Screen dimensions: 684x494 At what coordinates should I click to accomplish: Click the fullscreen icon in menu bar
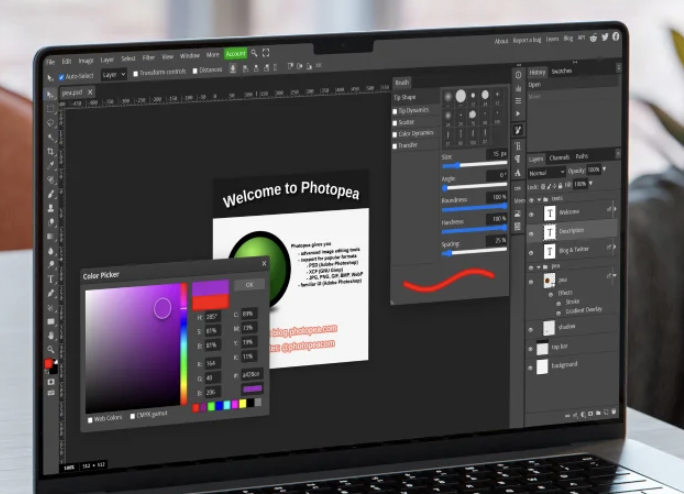click(266, 53)
